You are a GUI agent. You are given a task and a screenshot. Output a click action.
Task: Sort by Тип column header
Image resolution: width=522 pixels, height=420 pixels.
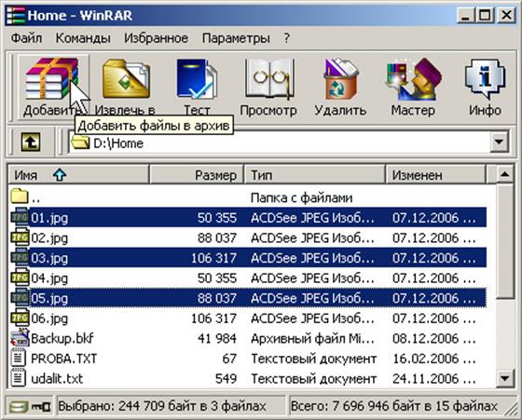(x=315, y=174)
